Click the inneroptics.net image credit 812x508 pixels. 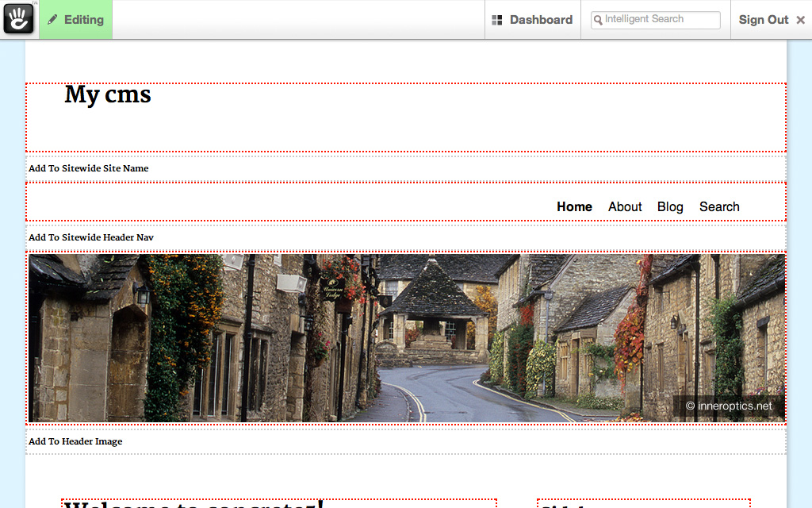click(729, 406)
